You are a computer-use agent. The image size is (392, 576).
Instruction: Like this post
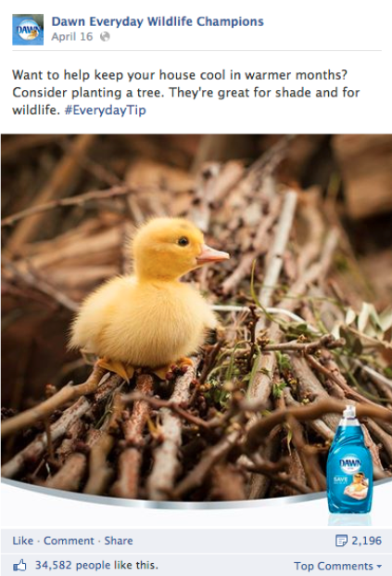(x=22, y=541)
